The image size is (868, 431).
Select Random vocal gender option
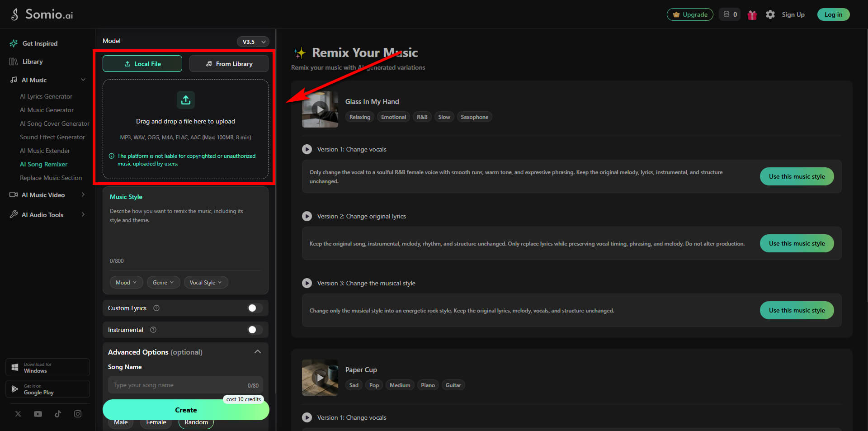point(196,422)
